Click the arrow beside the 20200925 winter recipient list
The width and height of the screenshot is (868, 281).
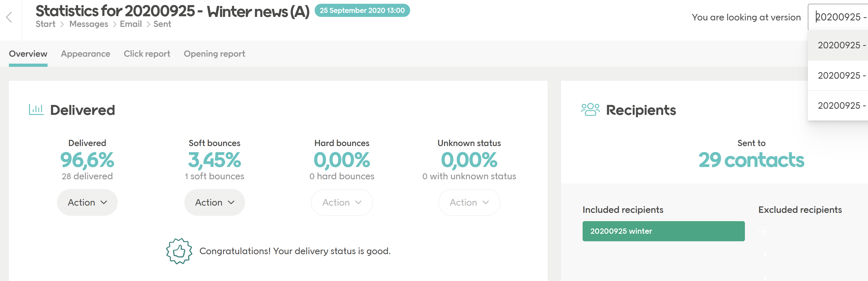pos(762,231)
